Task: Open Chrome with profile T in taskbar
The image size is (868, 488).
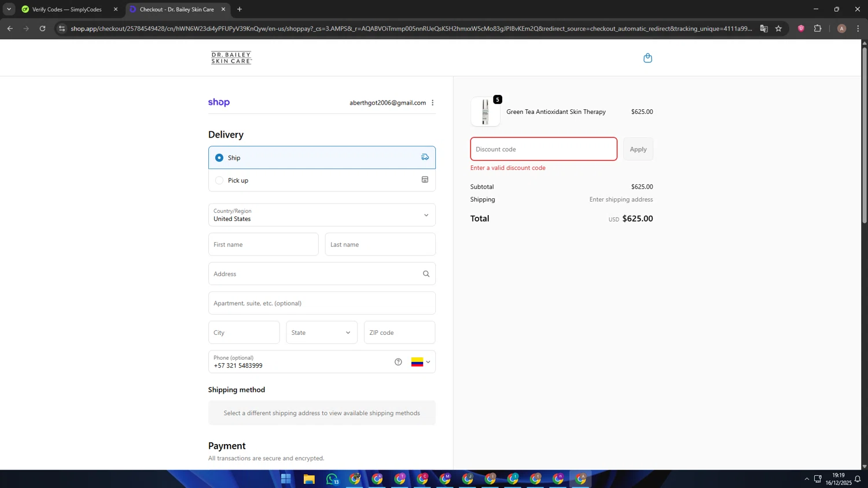Action: point(400,479)
